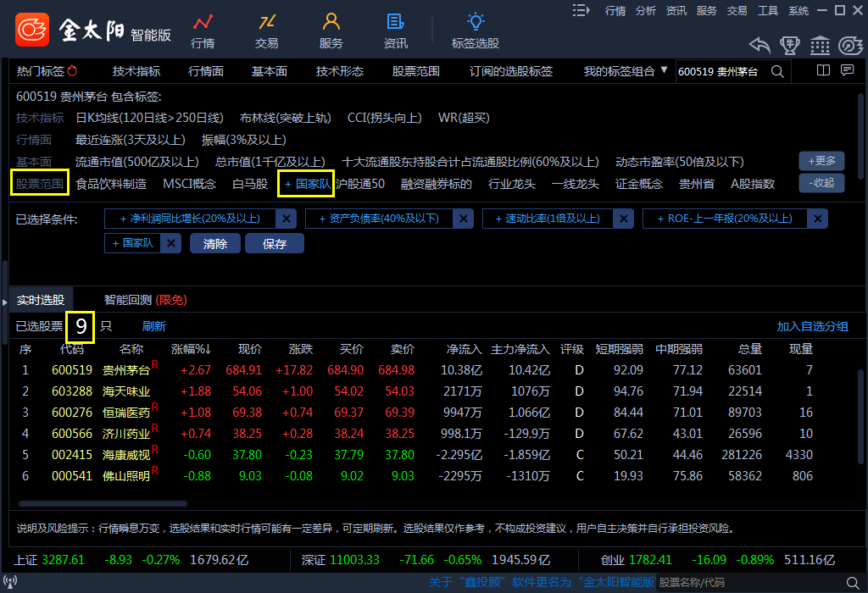The height and width of the screenshot is (593, 868).
Task: Click the results table vertical scrollbar
Action: click(860, 417)
